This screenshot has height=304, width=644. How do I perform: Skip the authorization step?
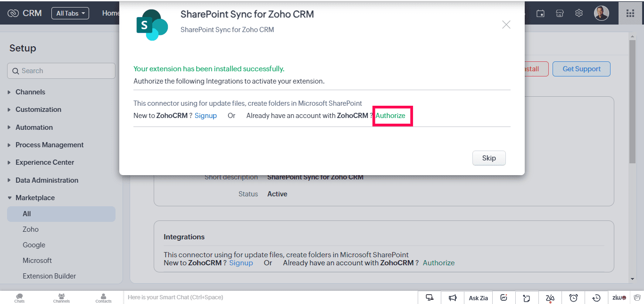point(489,158)
